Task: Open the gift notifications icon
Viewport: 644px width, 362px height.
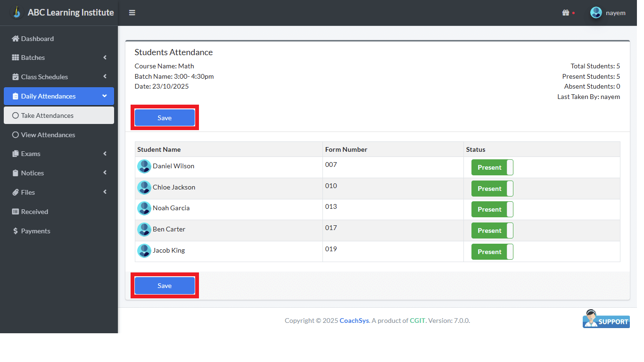Action: click(x=566, y=13)
